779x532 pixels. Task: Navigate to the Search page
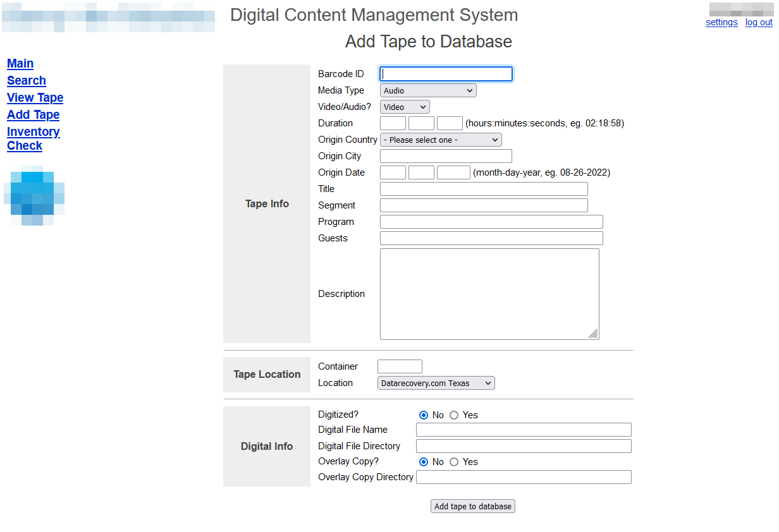pyautogui.click(x=26, y=80)
